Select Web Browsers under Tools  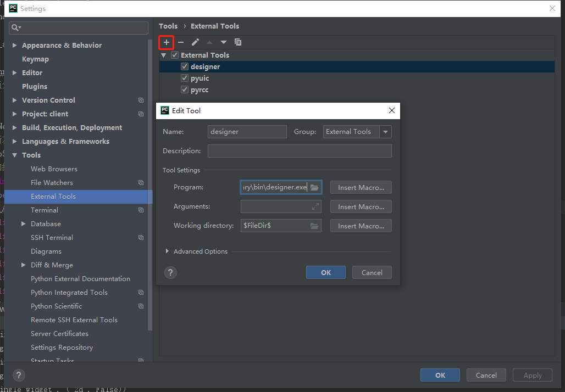coord(54,169)
